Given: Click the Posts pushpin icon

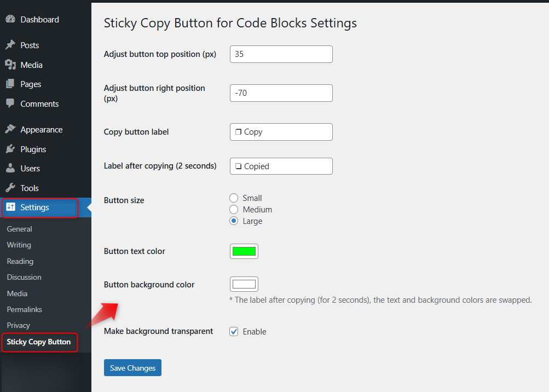Looking at the screenshot, I should pos(10,45).
